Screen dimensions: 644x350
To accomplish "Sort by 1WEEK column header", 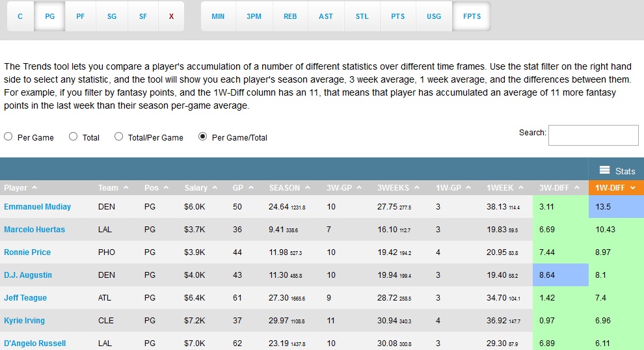I will click(505, 188).
